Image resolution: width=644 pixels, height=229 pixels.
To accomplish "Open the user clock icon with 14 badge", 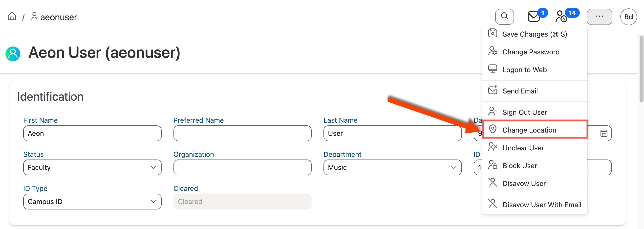I will coord(561,17).
